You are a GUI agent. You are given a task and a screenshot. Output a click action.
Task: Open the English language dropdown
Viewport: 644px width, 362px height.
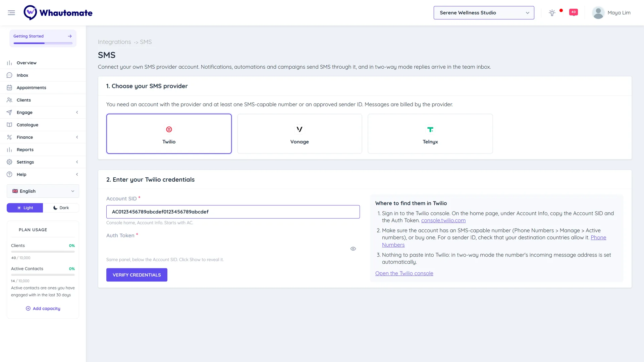[x=43, y=191]
